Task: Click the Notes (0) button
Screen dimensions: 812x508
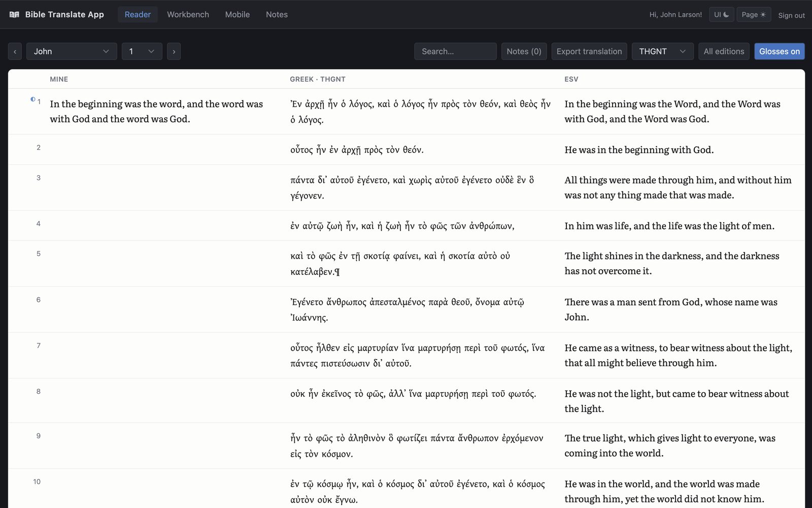Action: coord(524,51)
